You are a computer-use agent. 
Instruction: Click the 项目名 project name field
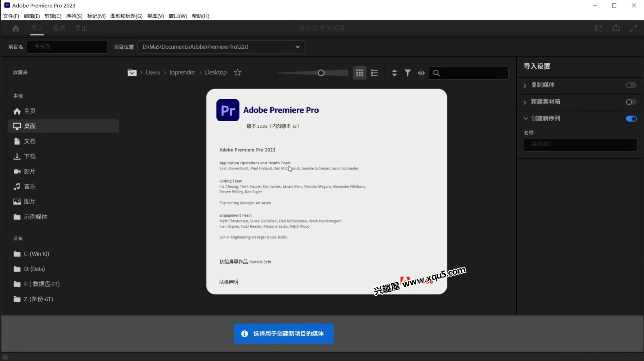pyautogui.click(x=67, y=47)
